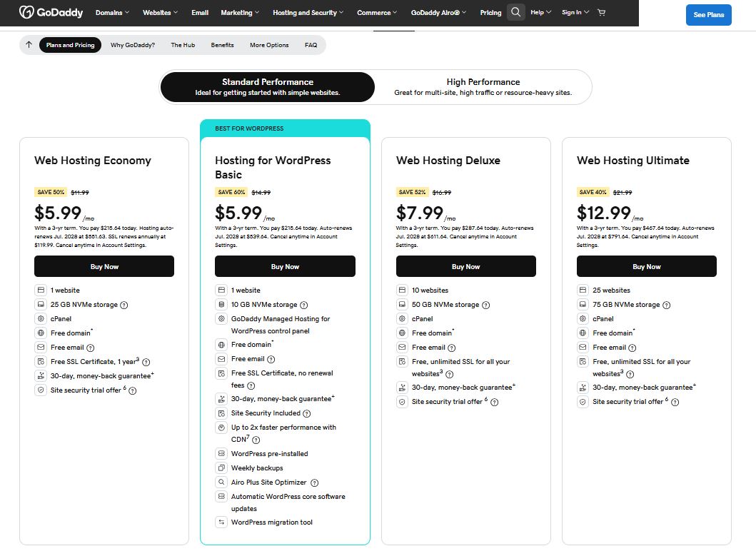Open the search icon in the top navigation

(515, 12)
